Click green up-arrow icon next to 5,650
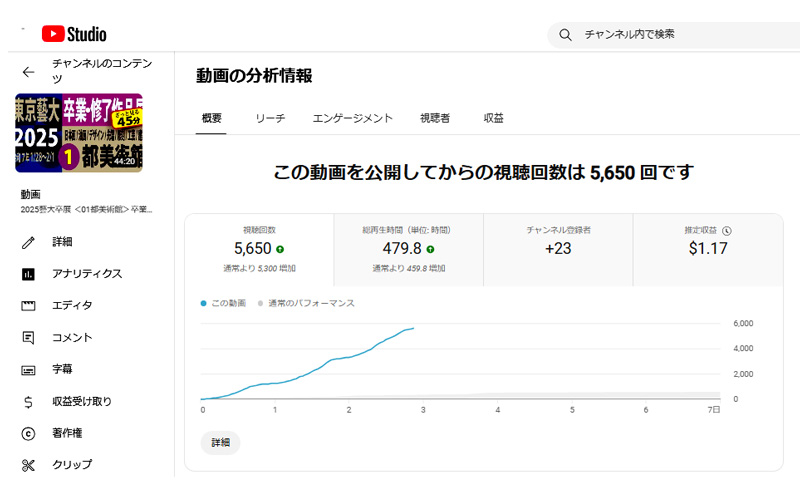800x492 pixels. point(280,249)
